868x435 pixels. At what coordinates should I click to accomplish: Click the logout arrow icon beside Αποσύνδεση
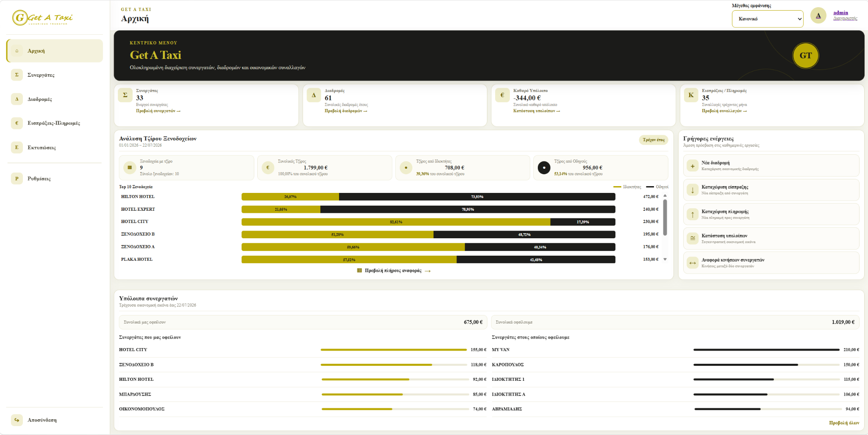(x=17, y=420)
